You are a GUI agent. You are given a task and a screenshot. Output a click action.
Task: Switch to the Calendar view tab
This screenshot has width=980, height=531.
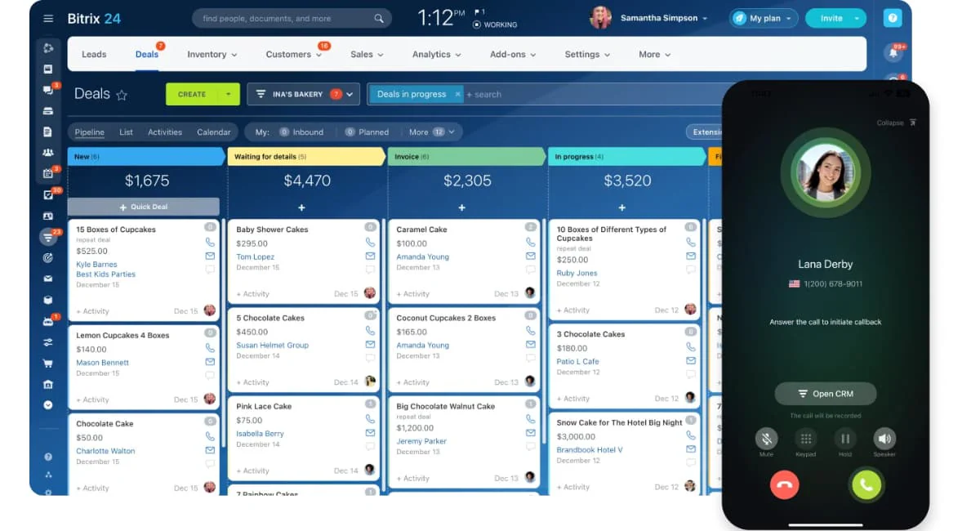click(x=214, y=132)
